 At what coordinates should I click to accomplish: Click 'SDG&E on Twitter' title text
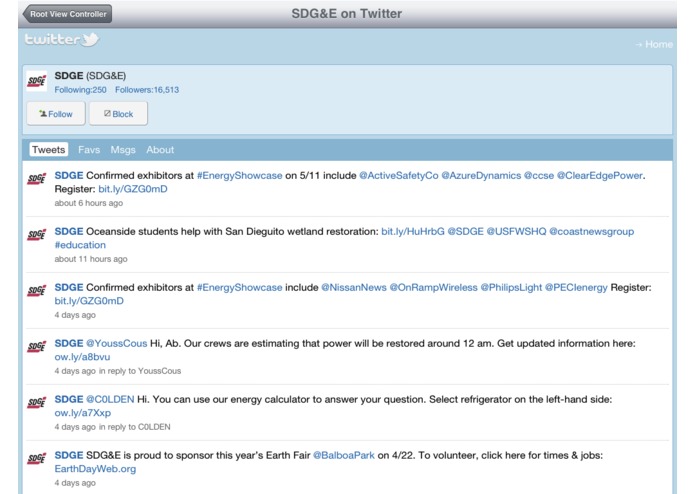(347, 14)
